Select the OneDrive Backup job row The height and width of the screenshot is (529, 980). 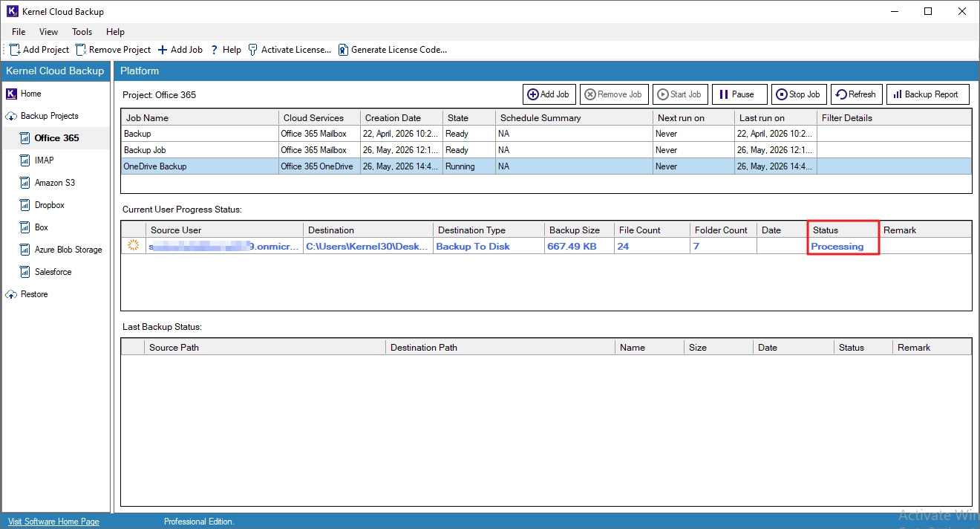click(546, 166)
